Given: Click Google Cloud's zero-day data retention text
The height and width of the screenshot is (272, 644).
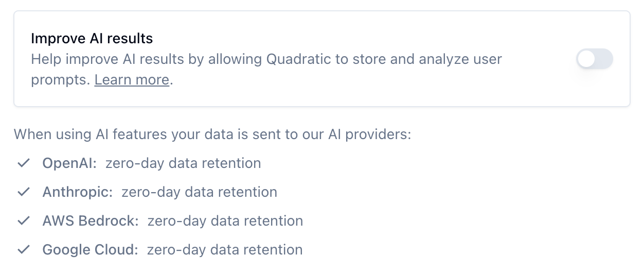Looking at the screenshot, I should pyautogui.click(x=224, y=250).
